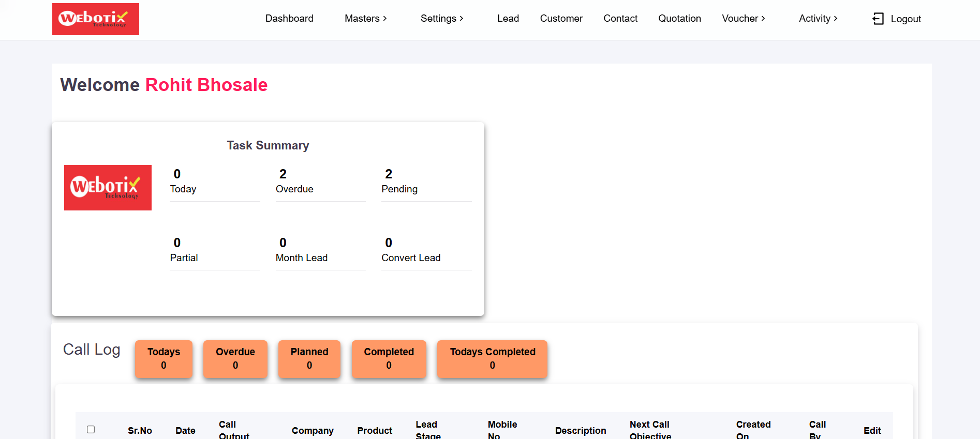Screen dimensions: 980x439
Task: Filter Call Log by Planned
Action: pyautogui.click(x=309, y=358)
